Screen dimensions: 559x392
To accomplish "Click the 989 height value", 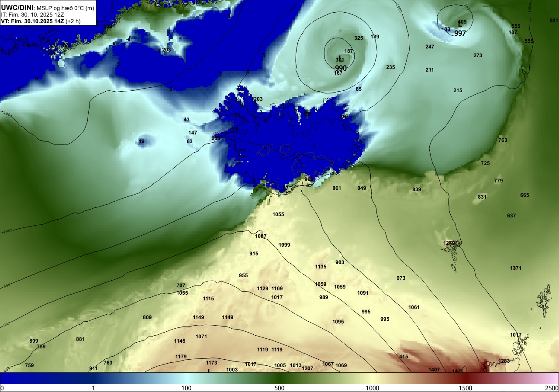I will [x=324, y=297].
